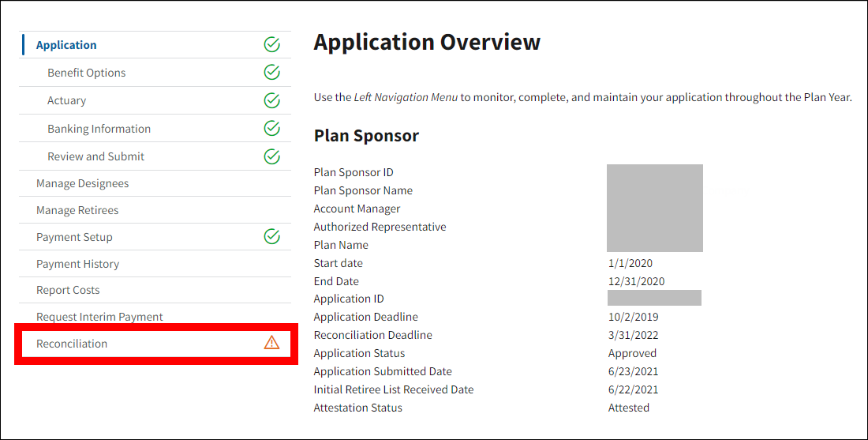The image size is (868, 440).
Task: Go to the Actuary section
Action: tap(66, 100)
